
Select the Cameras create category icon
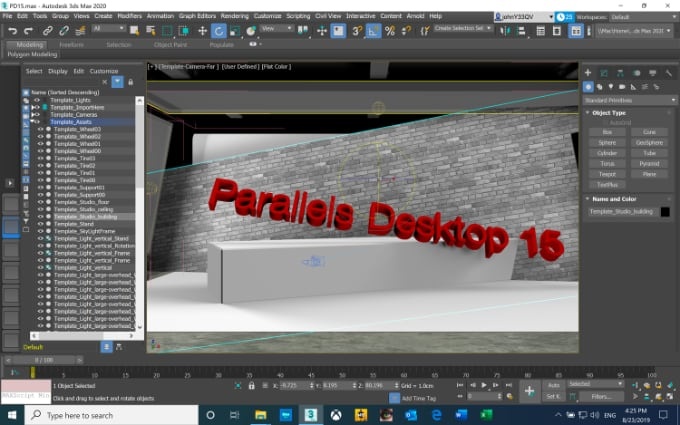point(622,87)
